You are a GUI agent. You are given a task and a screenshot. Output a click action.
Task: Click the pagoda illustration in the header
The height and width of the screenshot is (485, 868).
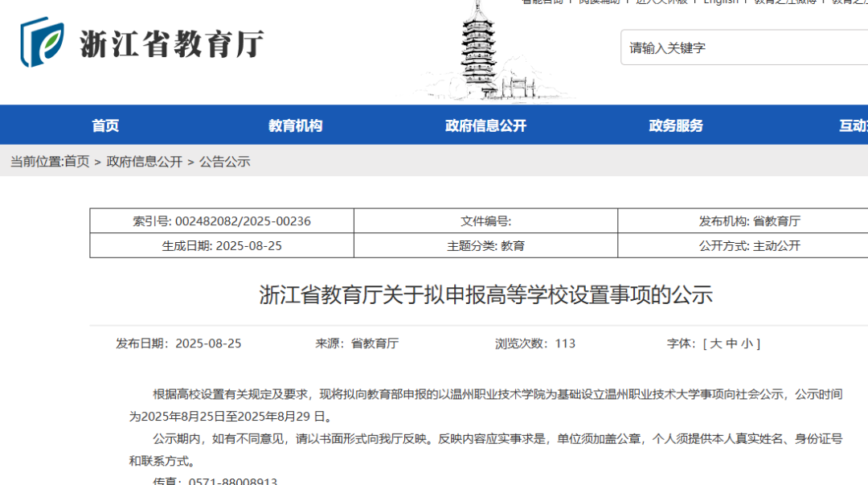[x=480, y=50]
